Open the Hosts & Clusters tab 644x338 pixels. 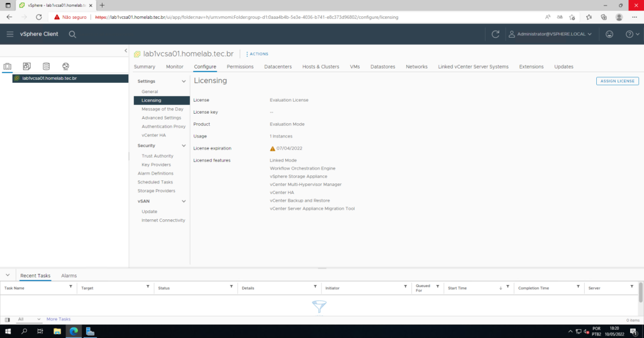321,67
